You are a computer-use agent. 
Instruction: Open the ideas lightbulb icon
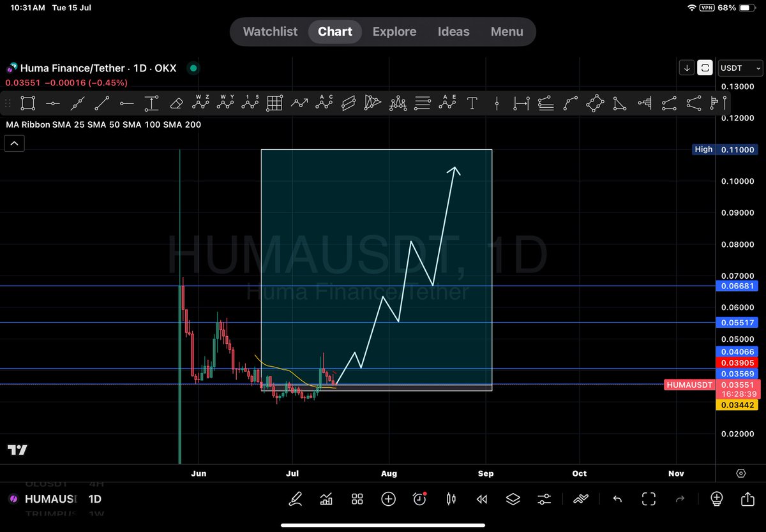[x=716, y=499]
